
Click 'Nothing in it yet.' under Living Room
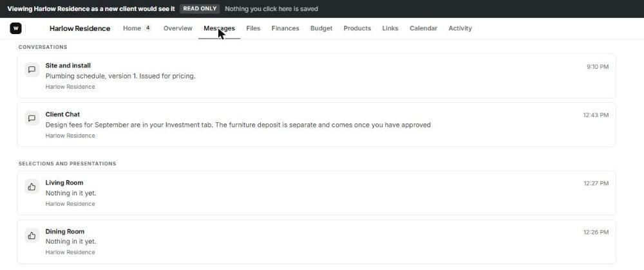(x=71, y=193)
